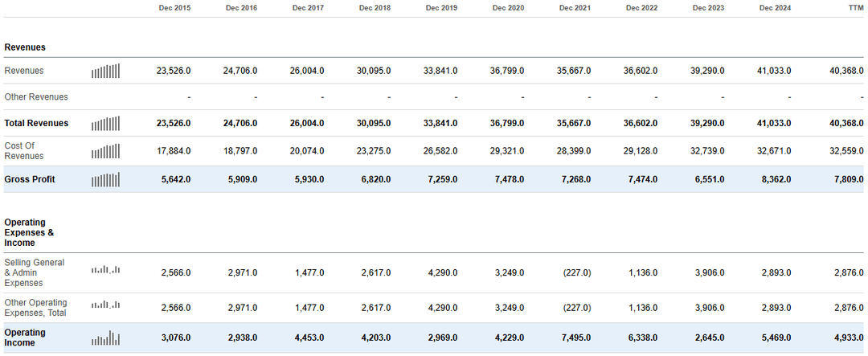Click the Operating Income row label
The width and height of the screenshot is (868, 356).
click(x=25, y=338)
